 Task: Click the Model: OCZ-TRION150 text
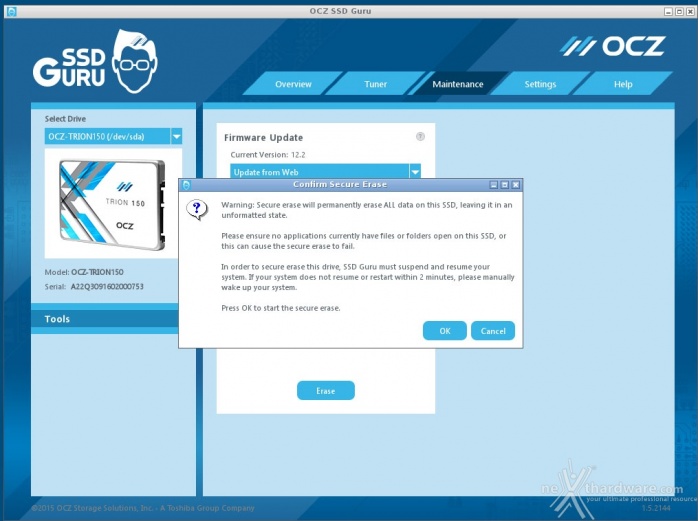pos(84,272)
